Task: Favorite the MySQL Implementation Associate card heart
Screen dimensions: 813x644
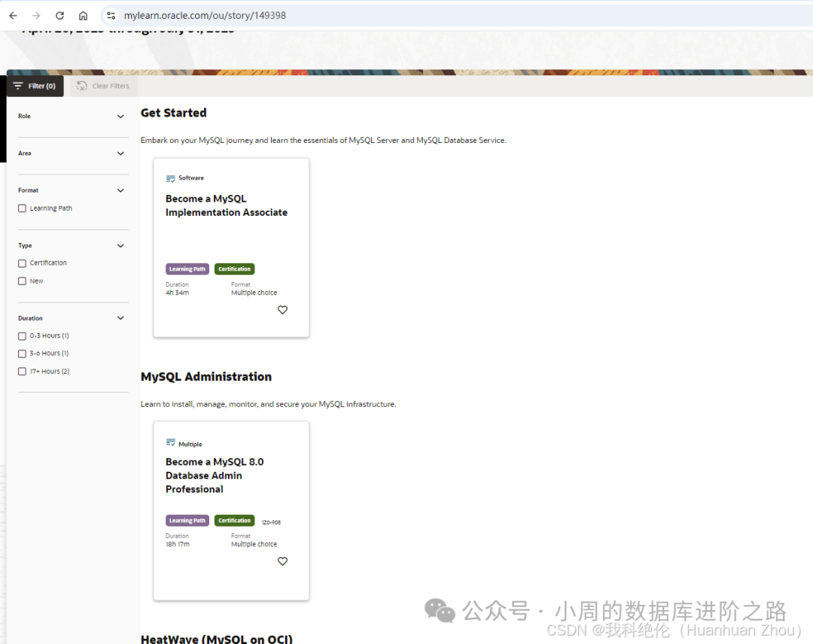Action: click(282, 310)
